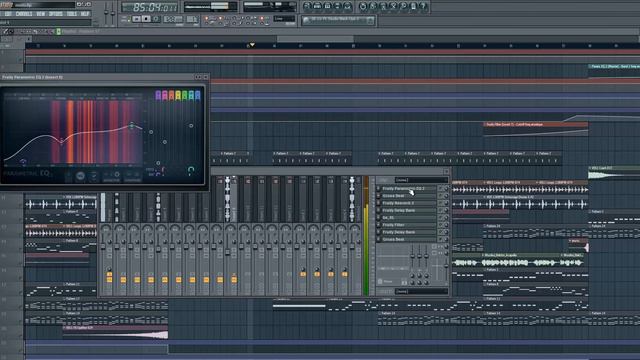Open the Browser shortcut icon

338,6
